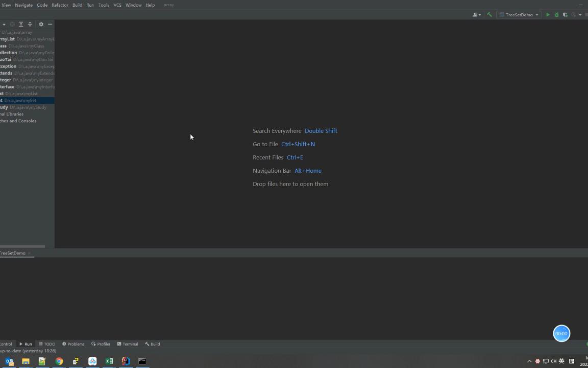Open the Terminal tool window
Image resolution: width=588 pixels, height=368 pixels.
[x=127, y=343]
